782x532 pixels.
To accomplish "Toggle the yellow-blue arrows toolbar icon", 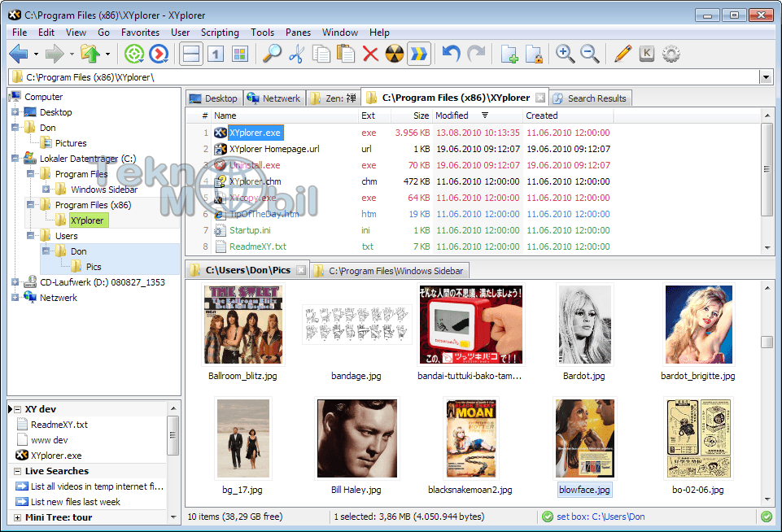I will 419,54.
